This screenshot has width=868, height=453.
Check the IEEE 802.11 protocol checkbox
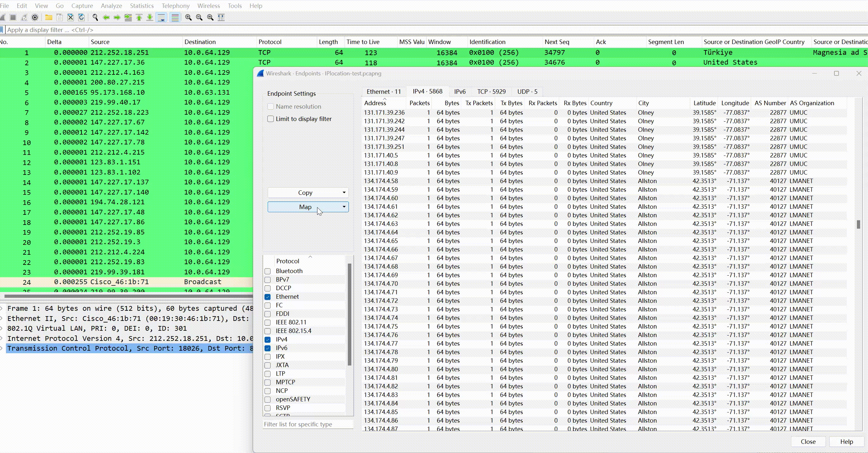coord(268,322)
